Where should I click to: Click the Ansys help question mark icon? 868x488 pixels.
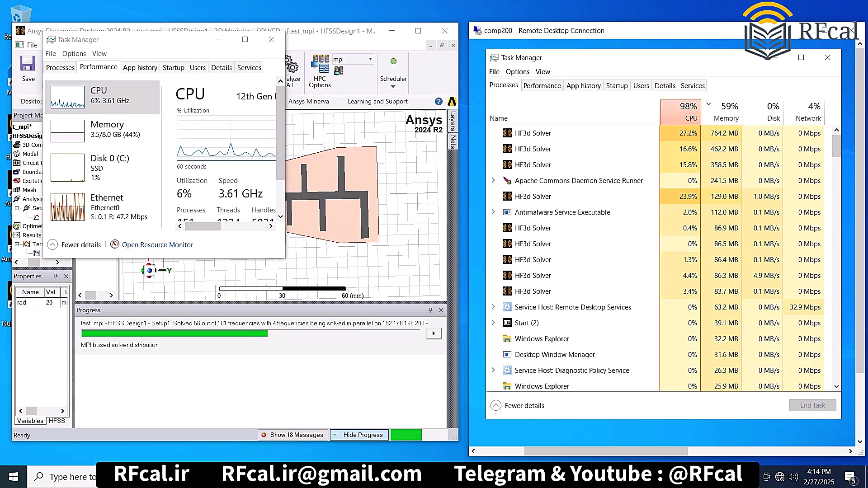(439, 102)
